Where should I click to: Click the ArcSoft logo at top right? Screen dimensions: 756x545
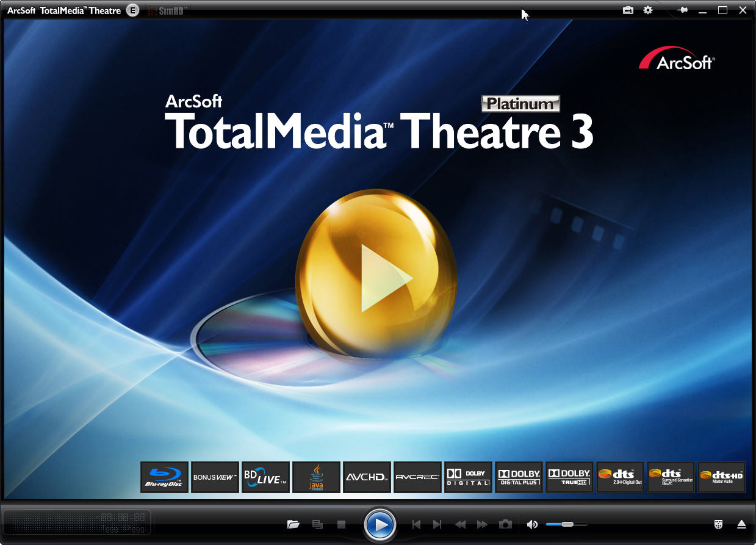click(677, 59)
